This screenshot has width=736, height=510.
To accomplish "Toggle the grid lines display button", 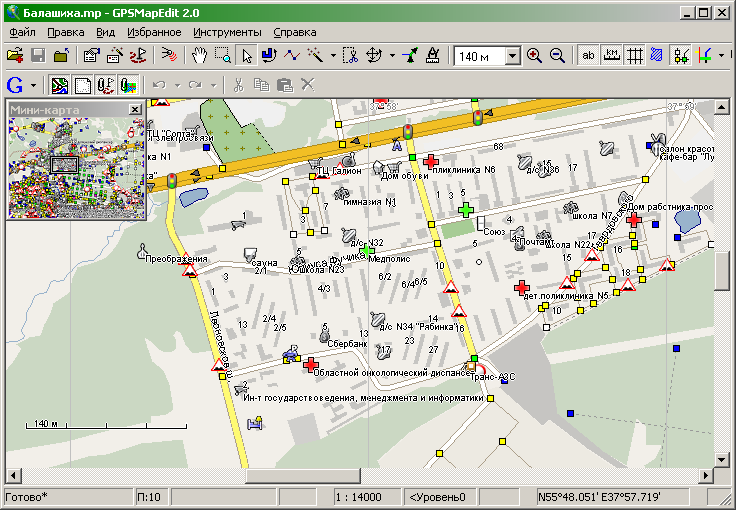I will [634, 56].
